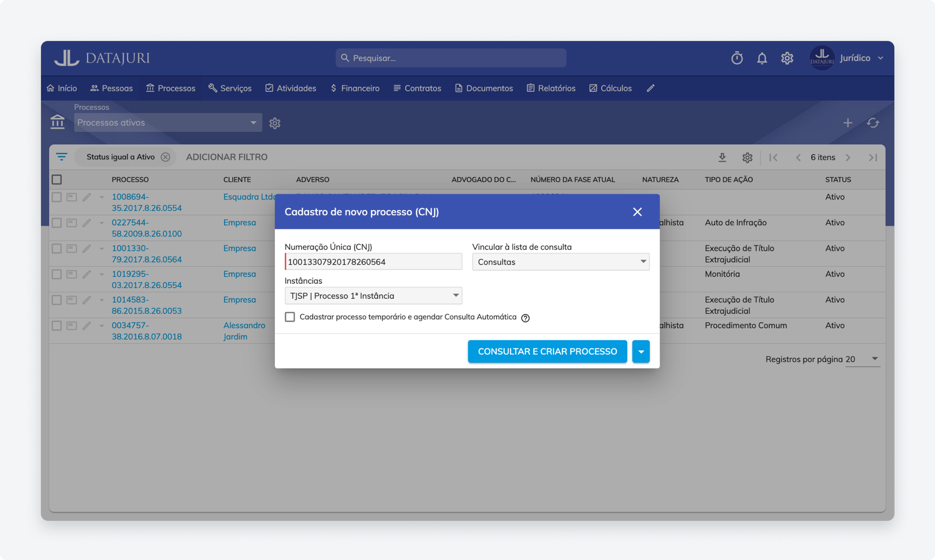
Task: Enable Cadastrar processo temporário checkbox
Action: click(290, 317)
